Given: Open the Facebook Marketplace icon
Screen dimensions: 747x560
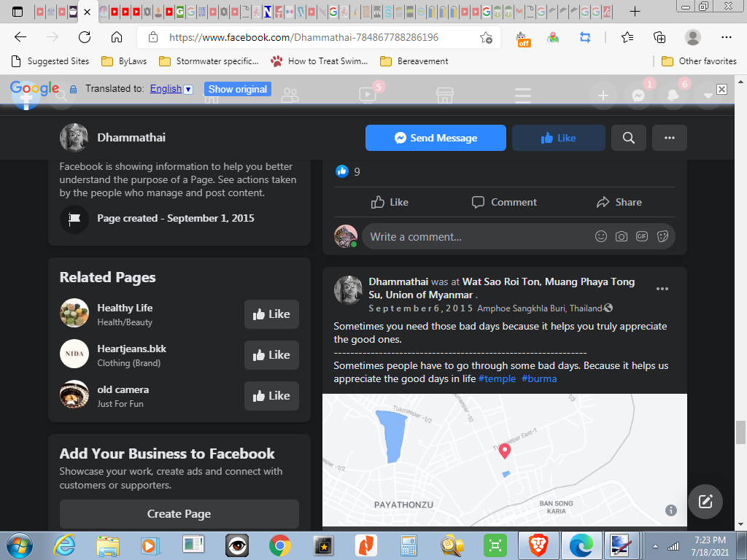Looking at the screenshot, I should pyautogui.click(x=444, y=95).
